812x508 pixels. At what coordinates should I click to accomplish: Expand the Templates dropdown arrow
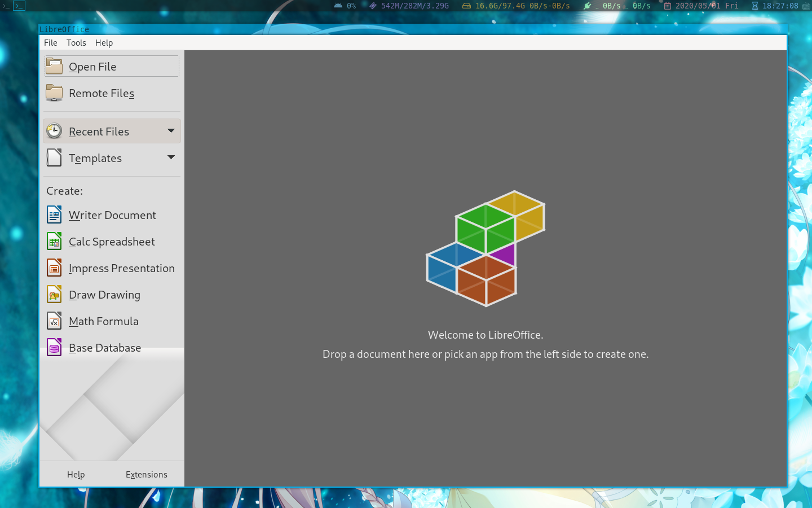pyautogui.click(x=171, y=157)
